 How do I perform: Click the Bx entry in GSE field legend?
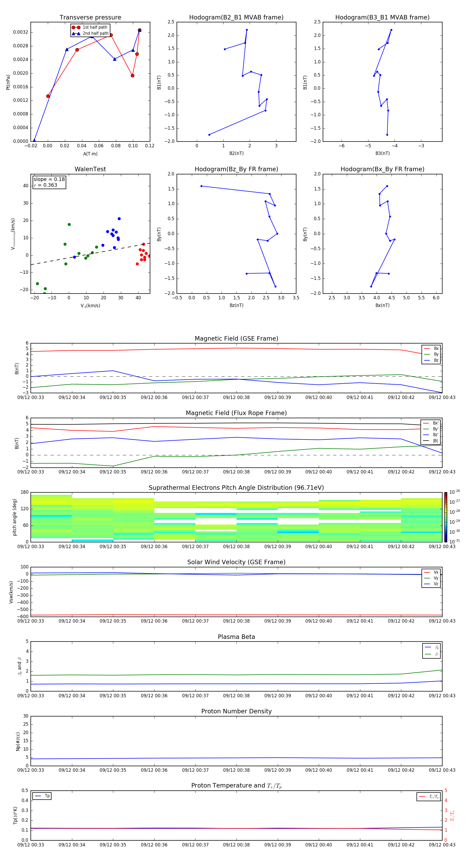[431, 349]
